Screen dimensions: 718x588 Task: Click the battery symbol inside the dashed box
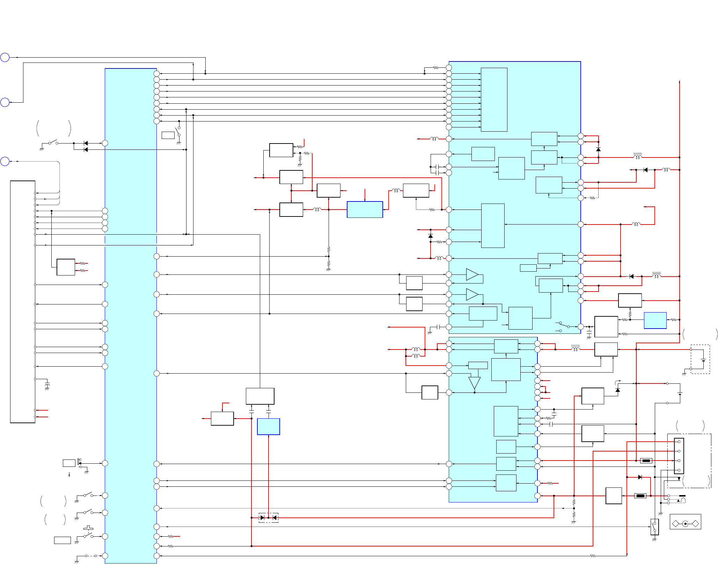703,360
